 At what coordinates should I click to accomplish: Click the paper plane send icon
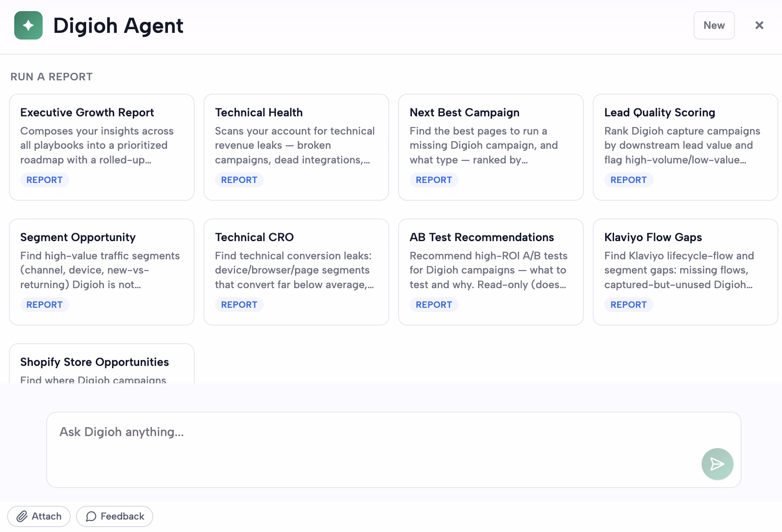tap(717, 464)
